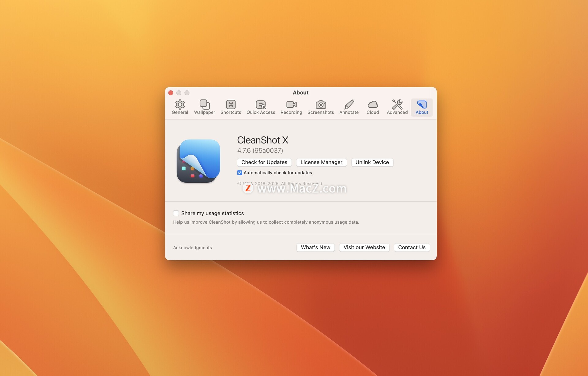Switch to Recording settings

pos(291,107)
